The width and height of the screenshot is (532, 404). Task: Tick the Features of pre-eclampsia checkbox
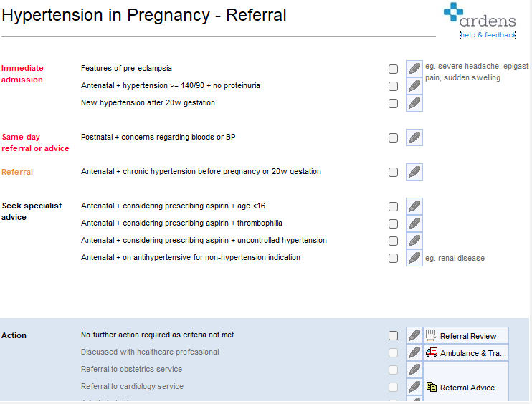393,69
